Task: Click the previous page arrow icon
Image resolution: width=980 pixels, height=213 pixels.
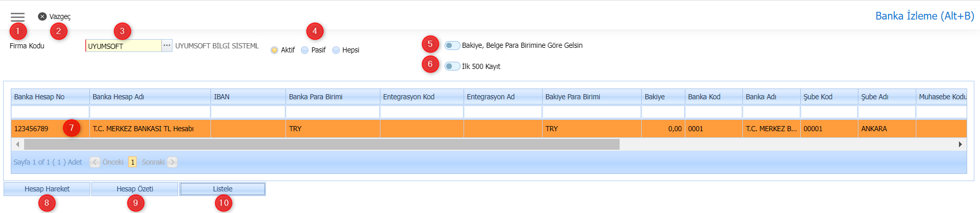Action: coord(95,162)
